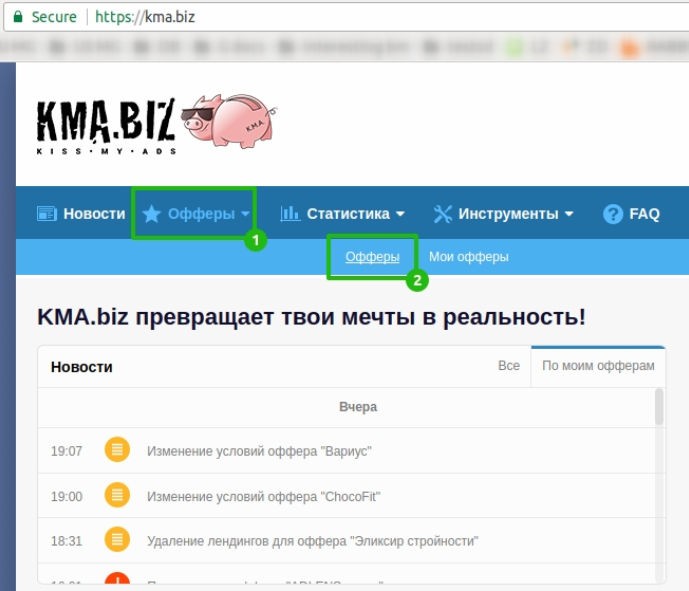
Task: Click the orange icon in the 19:00 row
Action: click(x=117, y=495)
